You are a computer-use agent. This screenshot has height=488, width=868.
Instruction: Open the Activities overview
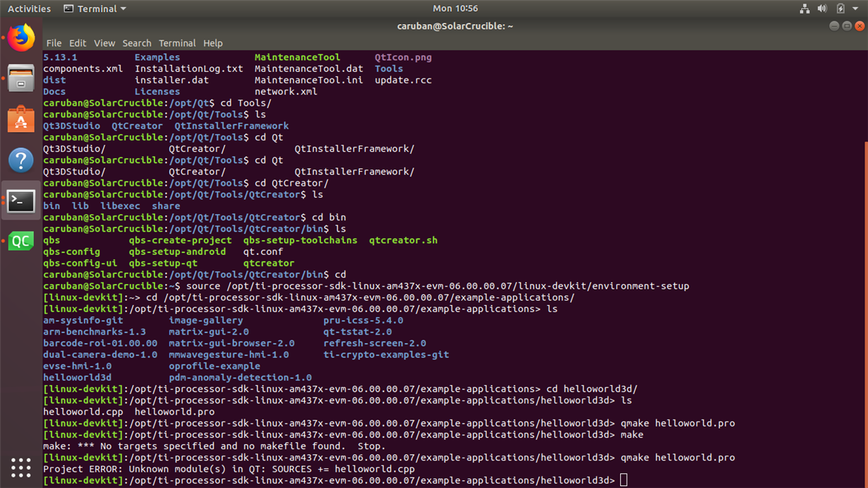29,8
